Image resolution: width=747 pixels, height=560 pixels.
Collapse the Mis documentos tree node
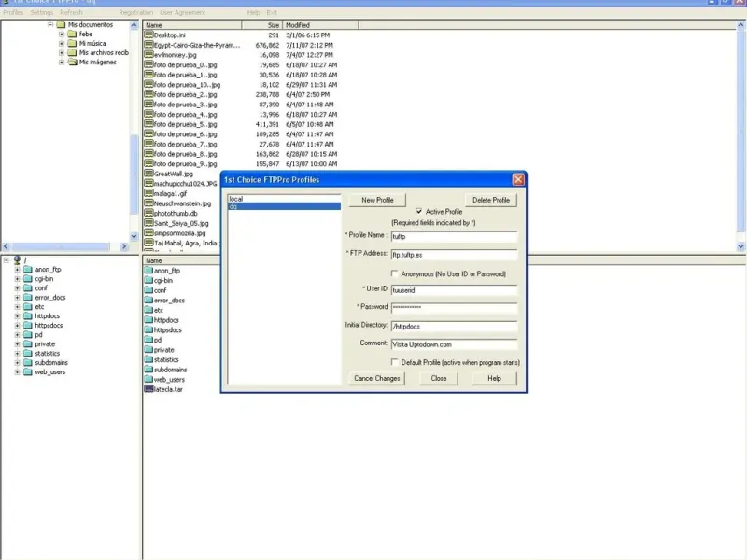(x=50, y=25)
